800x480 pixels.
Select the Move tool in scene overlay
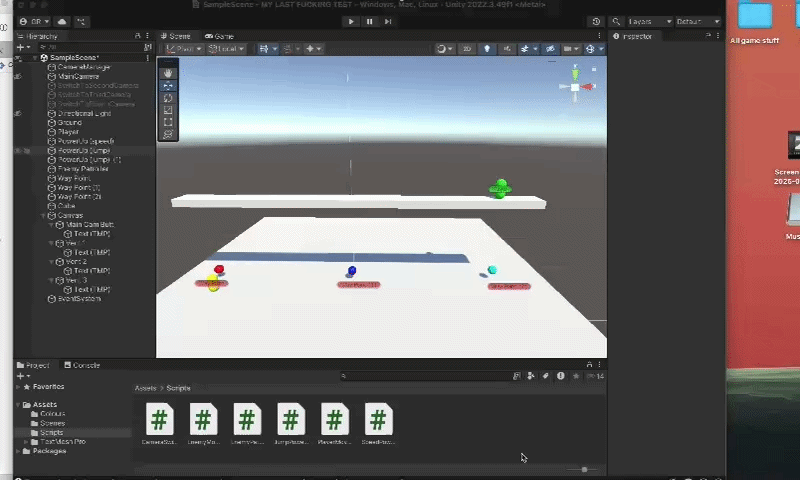point(168,86)
